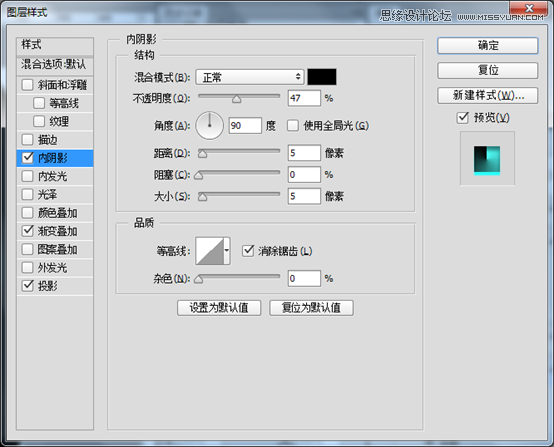Focus the 阻塞 percent value field
Viewport: 554px width, 447px height.
304,175
